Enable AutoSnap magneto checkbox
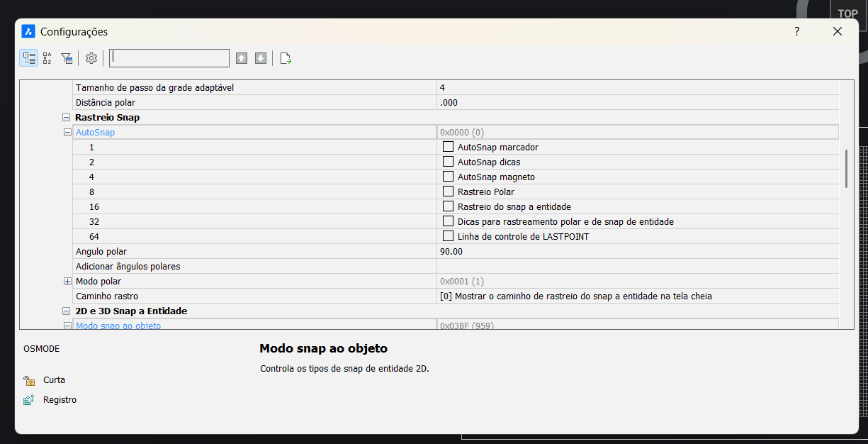This screenshot has height=444, width=868. click(x=448, y=177)
